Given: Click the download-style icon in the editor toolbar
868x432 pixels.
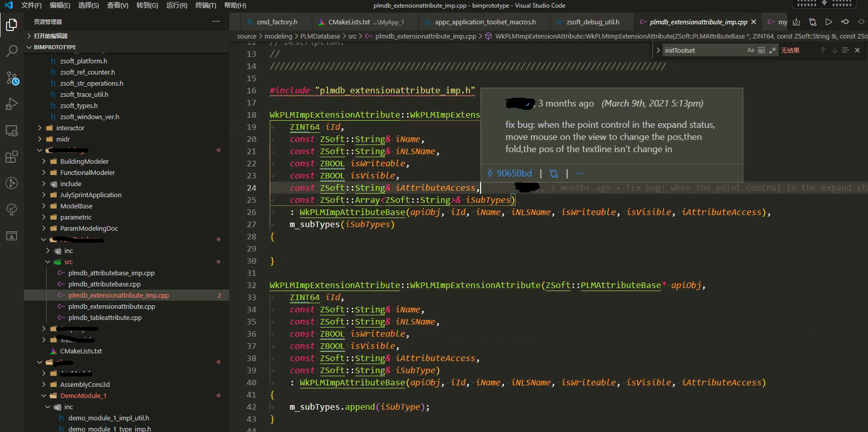Looking at the screenshot, I should [x=796, y=22].
